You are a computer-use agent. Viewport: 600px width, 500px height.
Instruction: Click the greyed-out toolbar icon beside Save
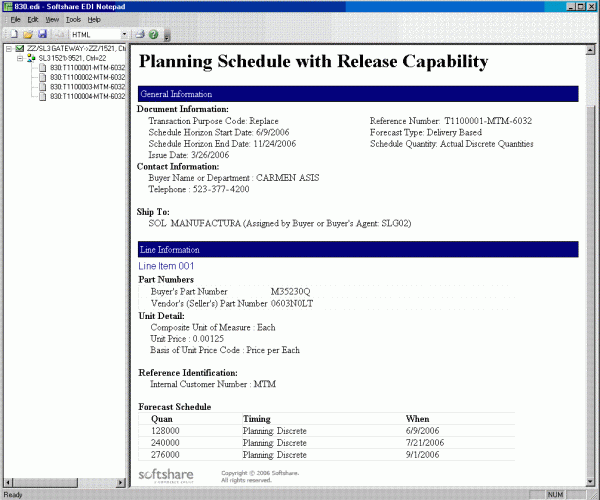pos(59,34)
